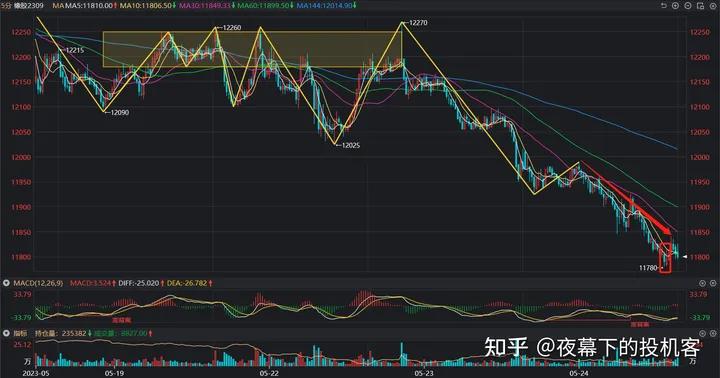Screen dimensions: 720x378
Task: Click the 12025 low price label
Action: (x=351, y=146)
